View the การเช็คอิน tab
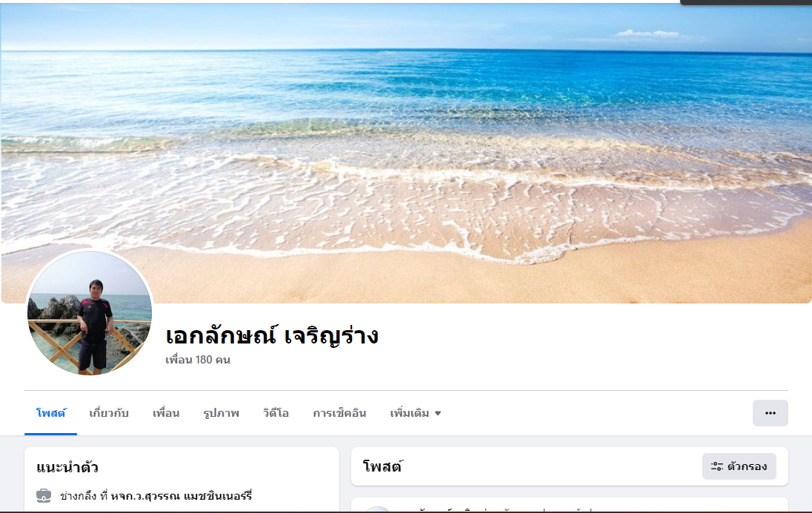 [x=339, y=413]
